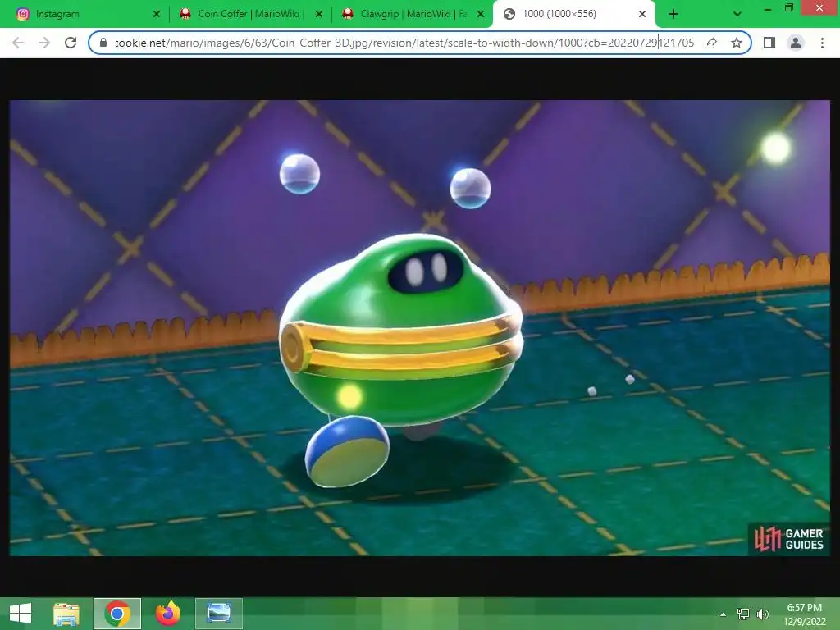Open the photo viewer taskbar app
This screenshot has width=840, height=630.
pyautogui.click(x=218, y=614)
